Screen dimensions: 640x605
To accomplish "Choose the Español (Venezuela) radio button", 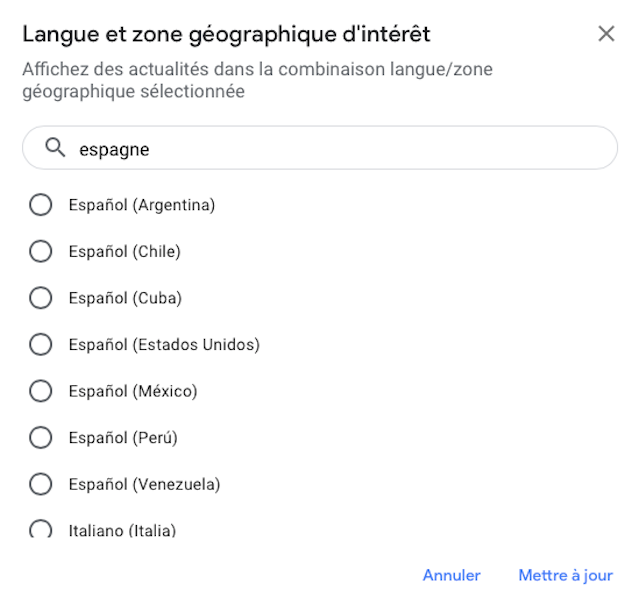I will point(41,484).
